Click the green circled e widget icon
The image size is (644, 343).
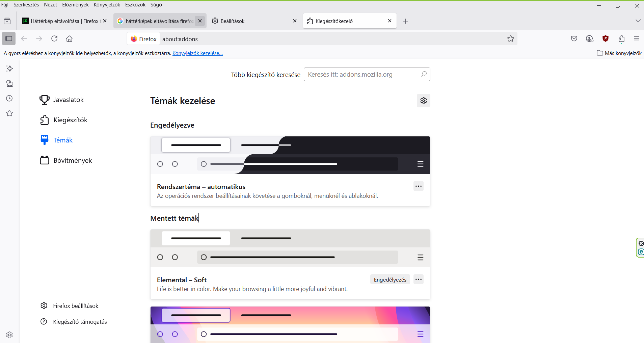[641, 252]
